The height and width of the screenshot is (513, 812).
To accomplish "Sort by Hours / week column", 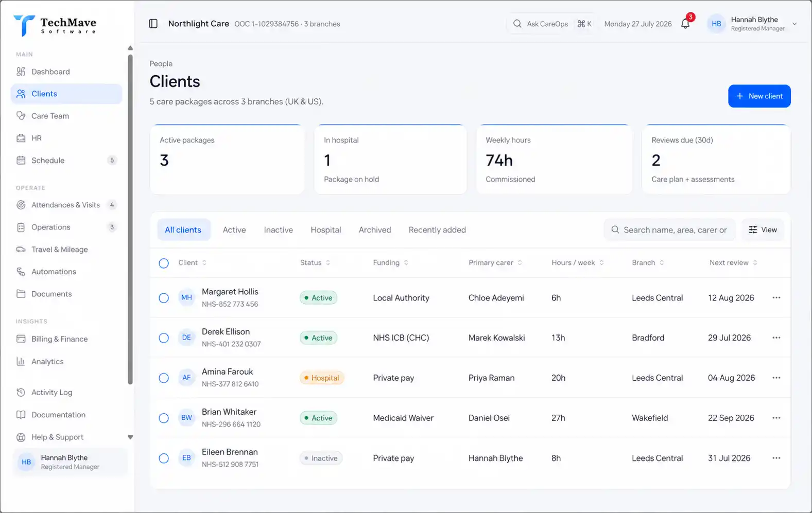I will tap(578, 262).
